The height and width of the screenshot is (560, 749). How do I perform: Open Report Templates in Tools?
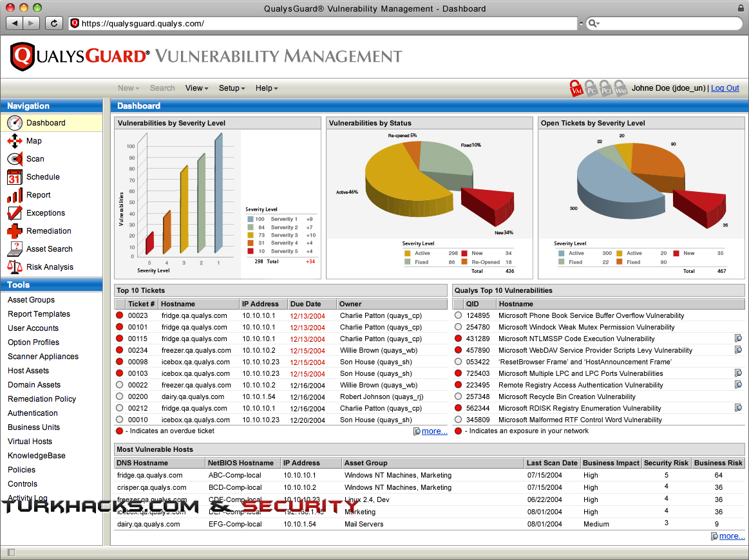(39, 313)
